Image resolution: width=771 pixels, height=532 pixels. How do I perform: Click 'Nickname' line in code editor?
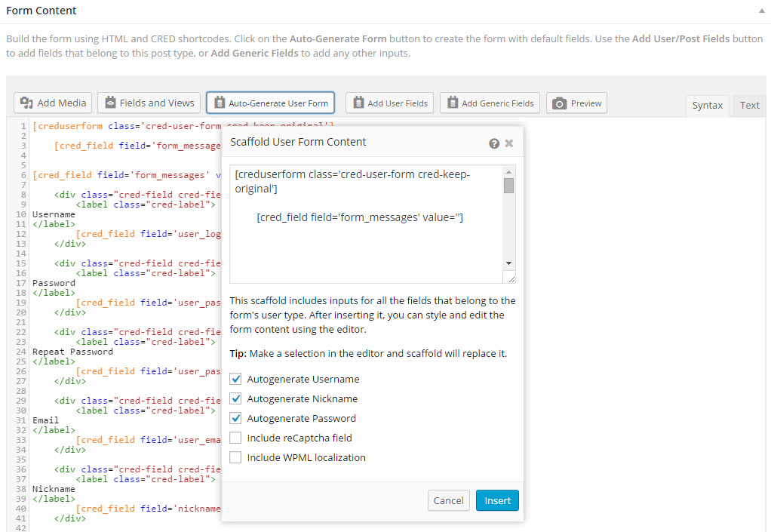54,489
